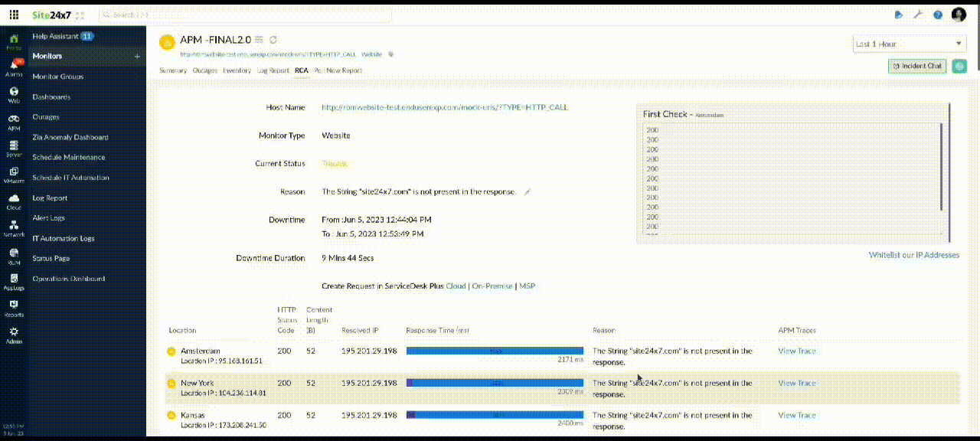This screenshot has width=980, height=441.
Task: Edit the Reason using the pencil icon
Action: pos(526,191)
